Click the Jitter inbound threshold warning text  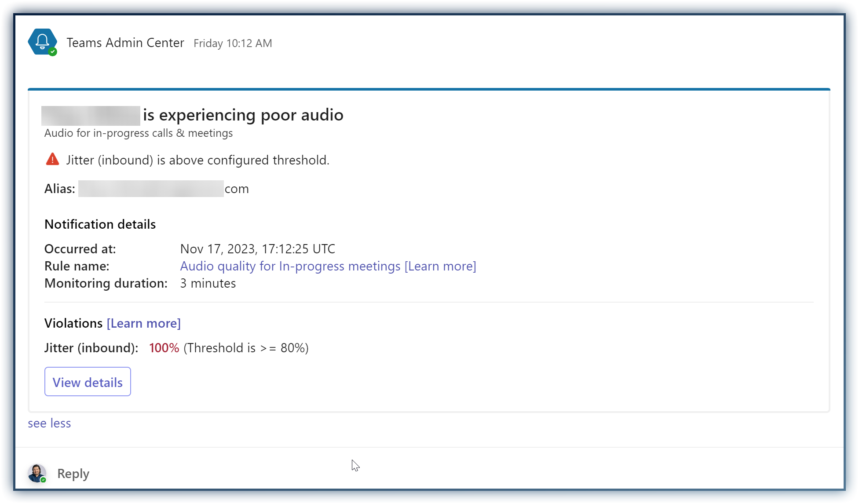197,160
